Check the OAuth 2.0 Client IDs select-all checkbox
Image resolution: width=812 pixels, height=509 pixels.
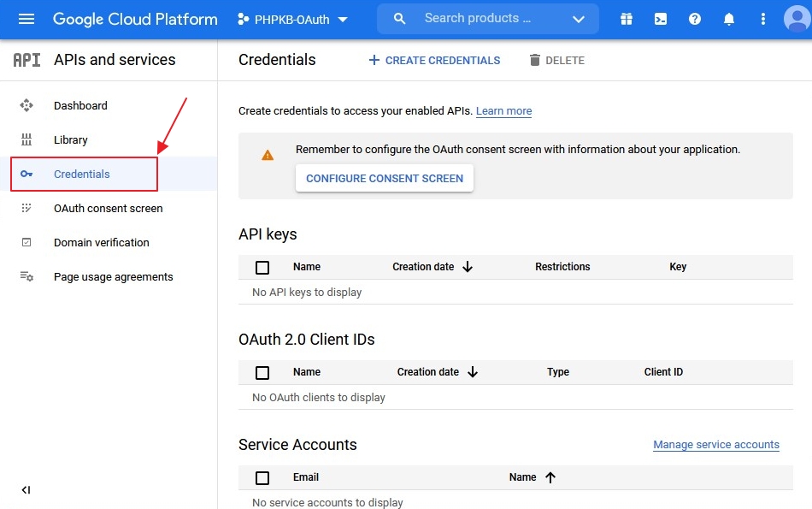click(262, 373)
